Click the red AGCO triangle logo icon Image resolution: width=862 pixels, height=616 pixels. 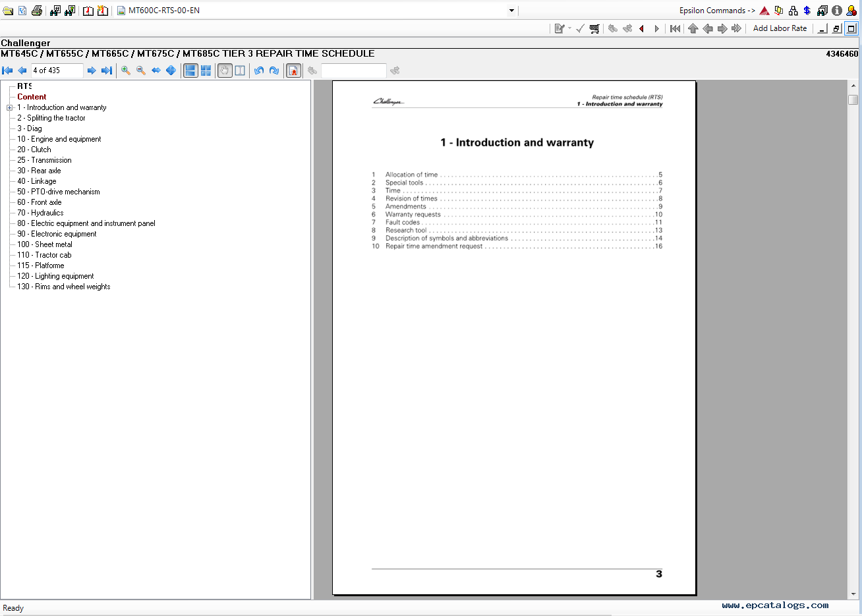[x=764, y=11]
